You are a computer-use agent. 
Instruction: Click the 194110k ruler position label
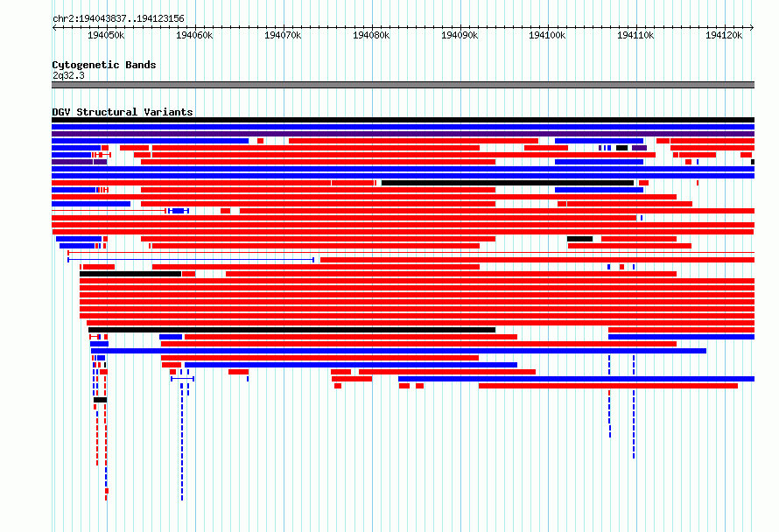point(635,35)
